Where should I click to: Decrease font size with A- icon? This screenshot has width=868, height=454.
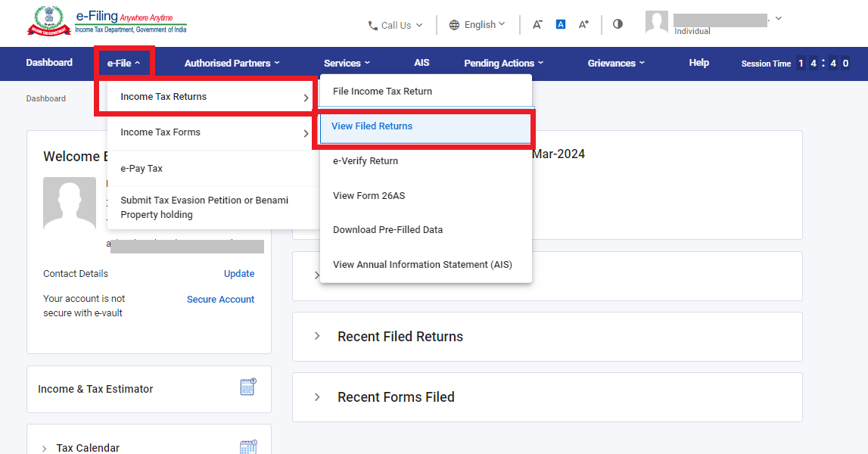(x=537, y=24)
